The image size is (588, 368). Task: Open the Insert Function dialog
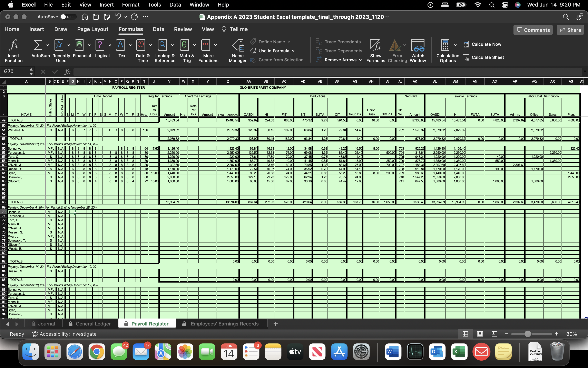click(x=14, y=51)
